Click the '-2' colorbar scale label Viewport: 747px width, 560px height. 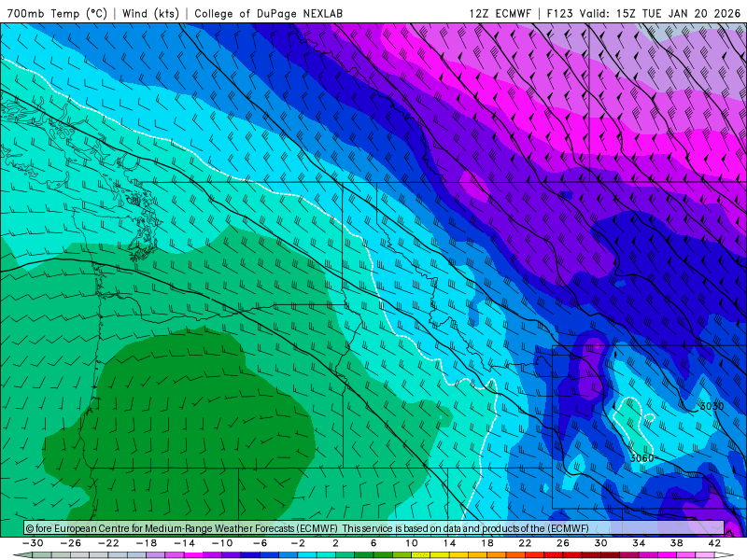298,543
